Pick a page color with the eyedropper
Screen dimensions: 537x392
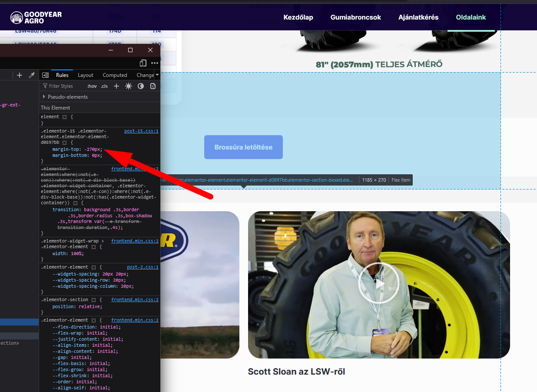(31, 75)
